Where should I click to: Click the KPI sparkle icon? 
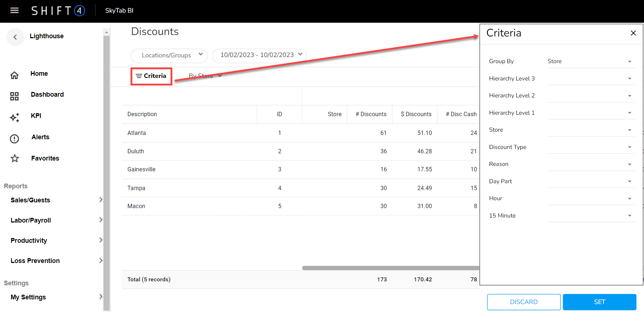(x=14, y=117)
